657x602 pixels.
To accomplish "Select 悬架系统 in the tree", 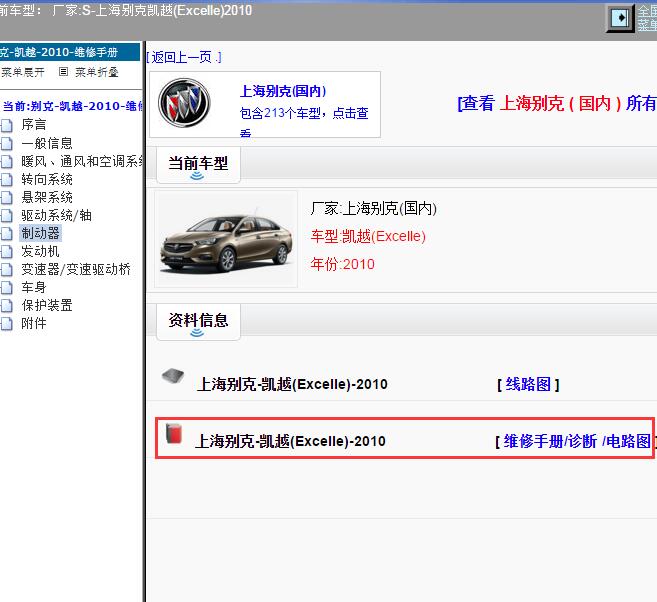I will (x=47, y=197).
